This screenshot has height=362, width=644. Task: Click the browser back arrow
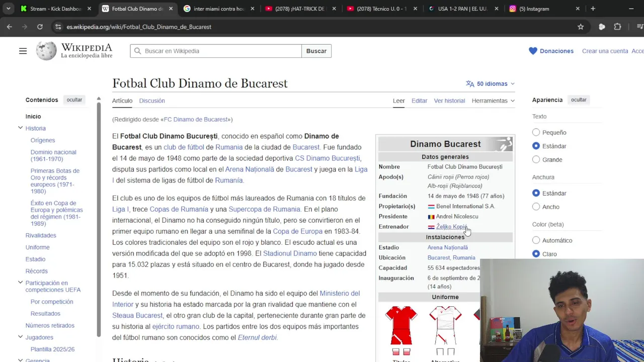point(10,27)
